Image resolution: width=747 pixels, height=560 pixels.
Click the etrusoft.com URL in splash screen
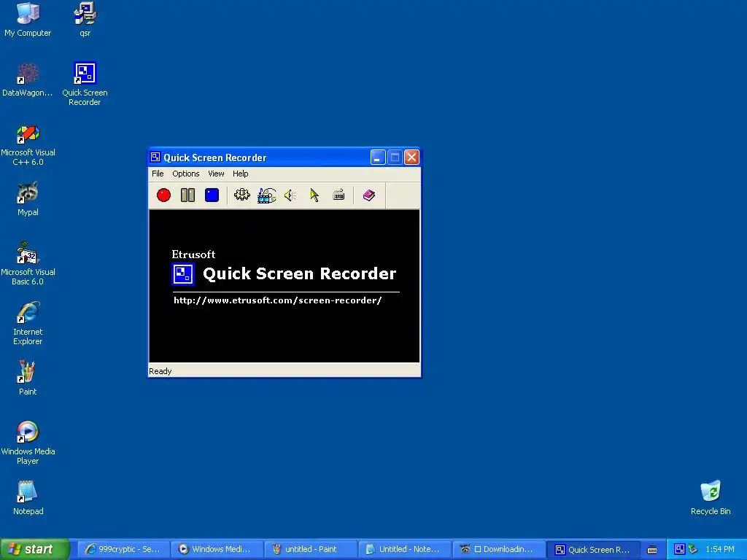click(277, 300)
